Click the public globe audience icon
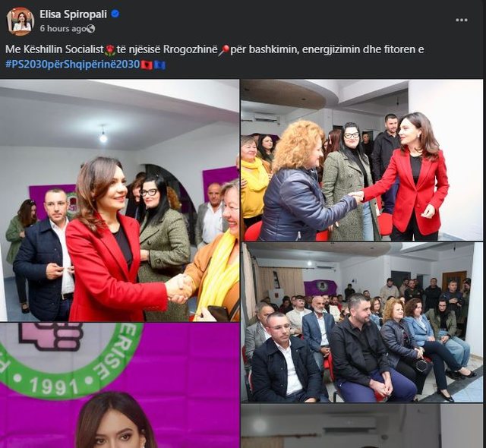Viewport: 486px width, 448px height. click(91, 29)
